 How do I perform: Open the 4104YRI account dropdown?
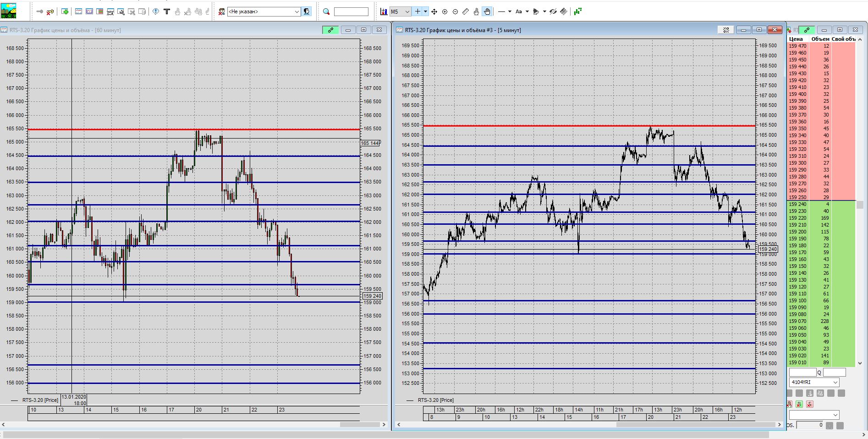coord(814,383)
